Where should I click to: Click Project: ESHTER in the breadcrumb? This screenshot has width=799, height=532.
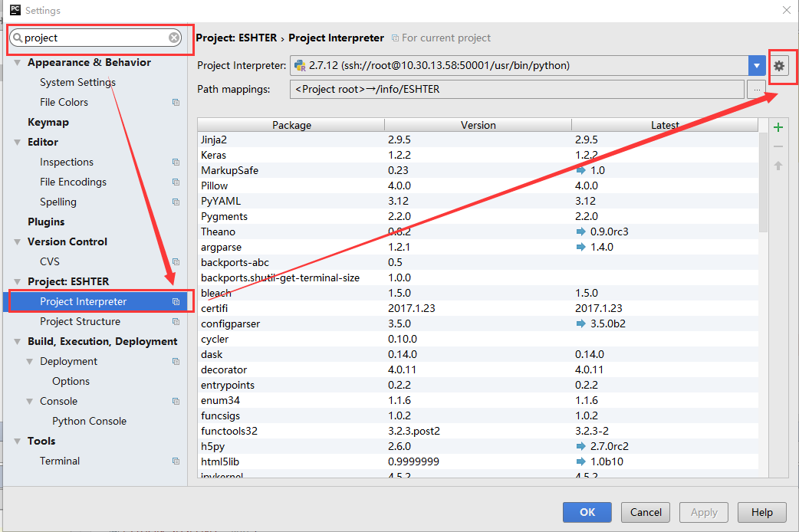[x=236, y=38]
